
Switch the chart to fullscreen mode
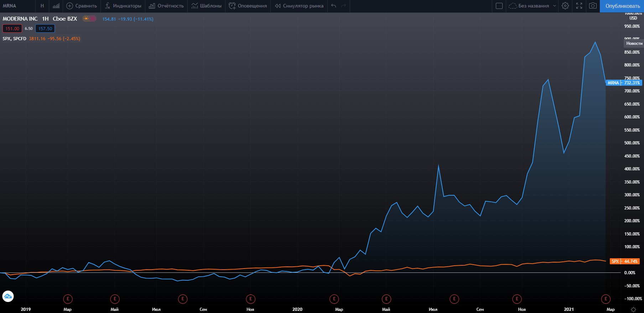point(579,6)
